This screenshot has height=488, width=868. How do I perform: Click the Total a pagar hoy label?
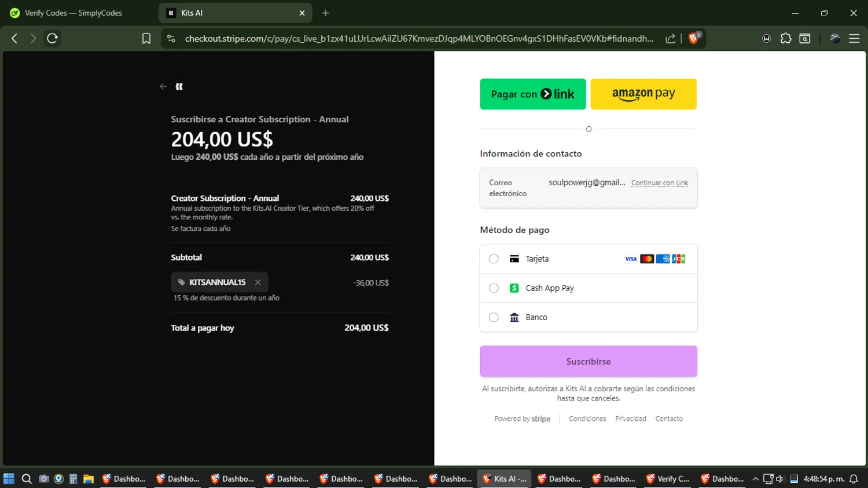(x=203, y=328)
